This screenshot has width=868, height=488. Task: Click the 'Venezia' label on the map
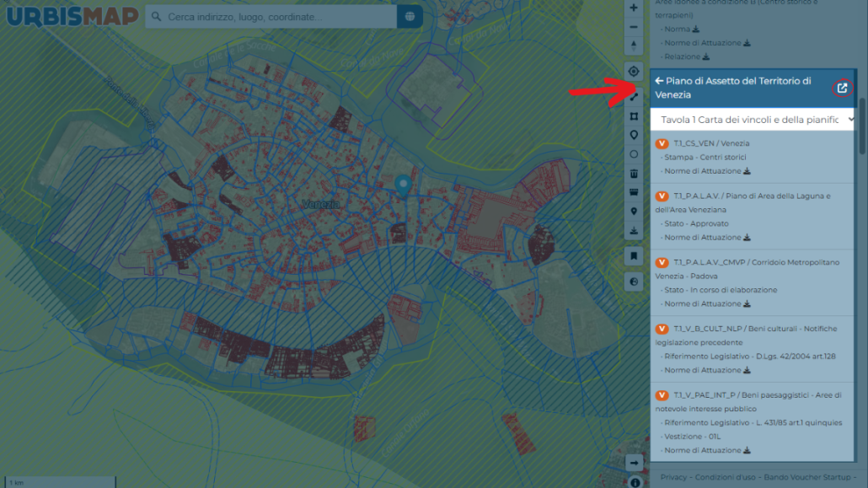coord(321,205)
